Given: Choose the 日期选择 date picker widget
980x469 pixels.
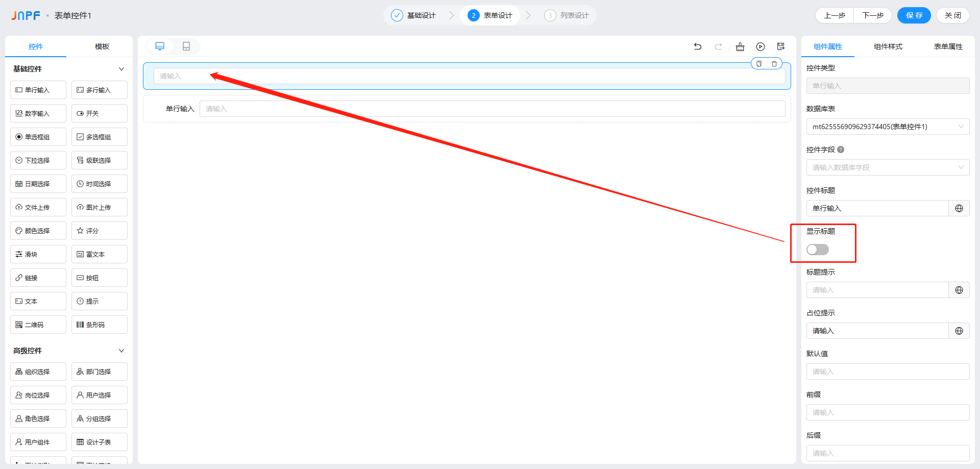Looking at the screenshot, I should (38, 184).
